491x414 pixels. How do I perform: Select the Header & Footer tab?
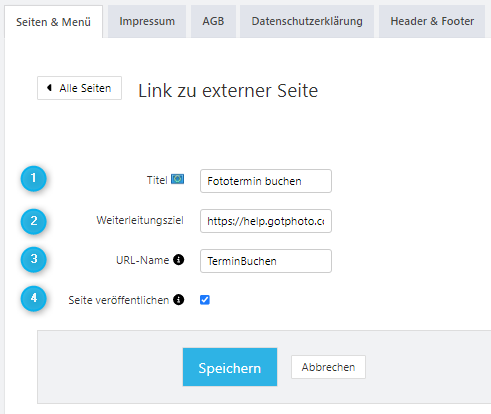point(432,21)
